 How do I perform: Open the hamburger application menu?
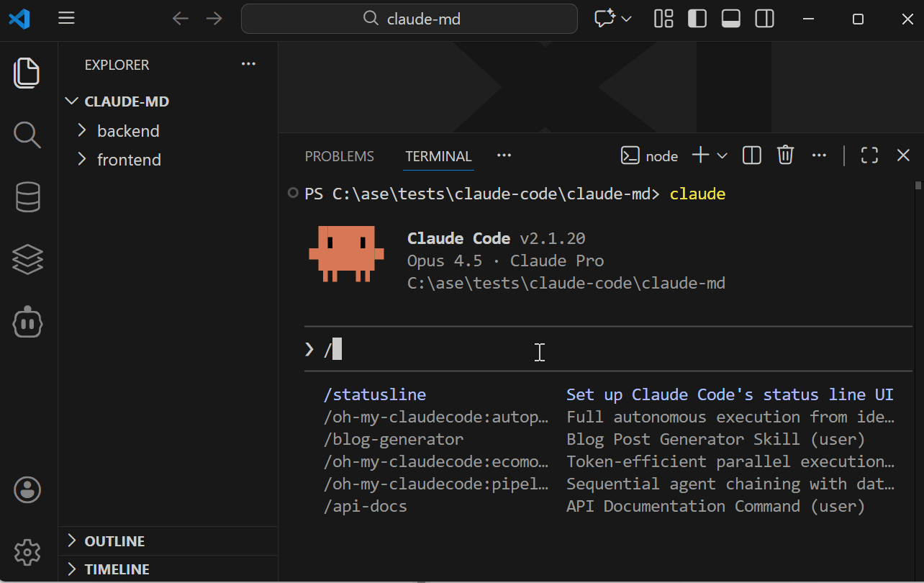(66, 19)
